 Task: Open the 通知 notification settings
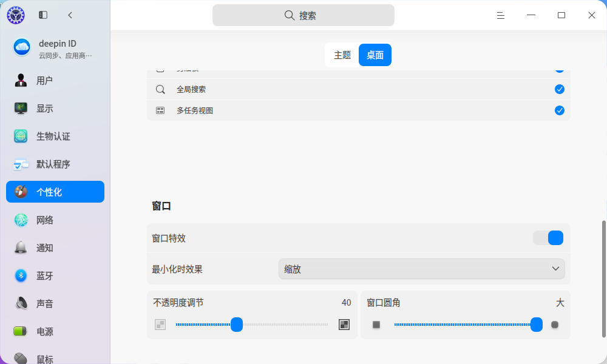[x=55, y=248]
